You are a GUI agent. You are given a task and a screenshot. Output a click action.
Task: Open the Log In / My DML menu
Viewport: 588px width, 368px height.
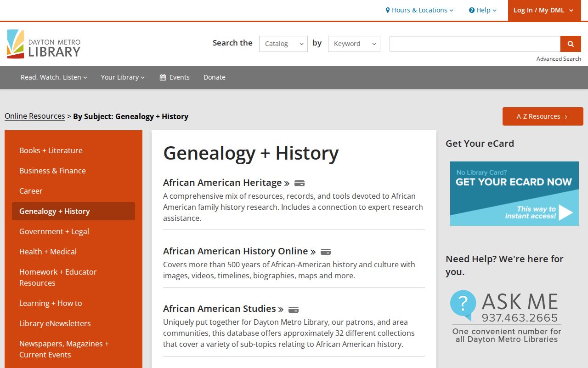click(x=544, y=10)
